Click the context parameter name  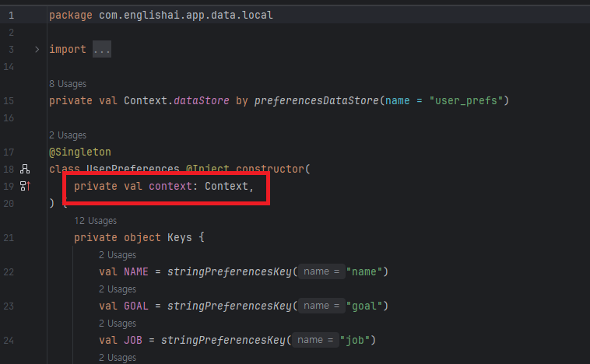[x=170, y=186]
